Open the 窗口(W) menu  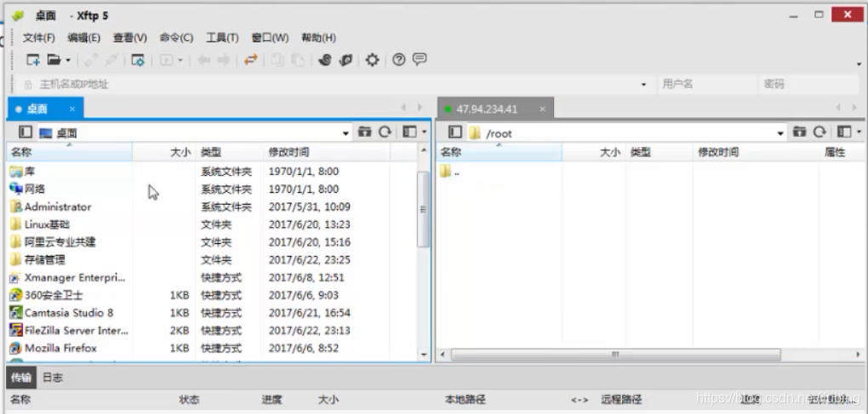pos(270,37)
